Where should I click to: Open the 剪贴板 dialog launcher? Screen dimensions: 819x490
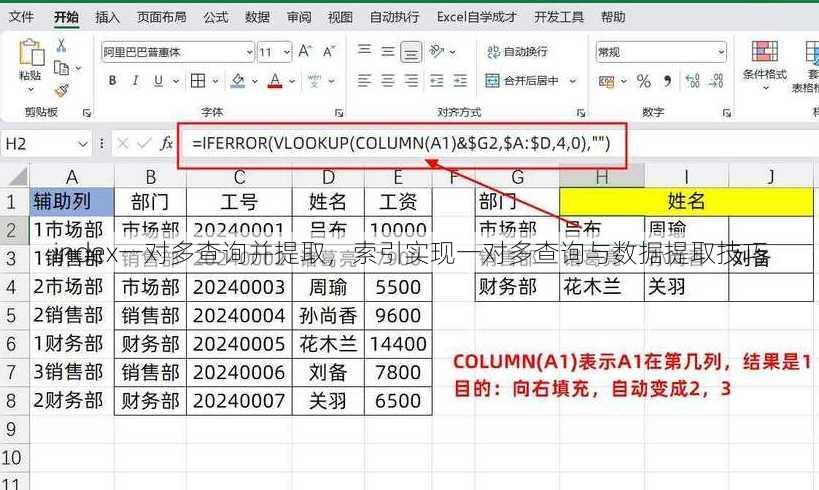[x=87, y=112]
